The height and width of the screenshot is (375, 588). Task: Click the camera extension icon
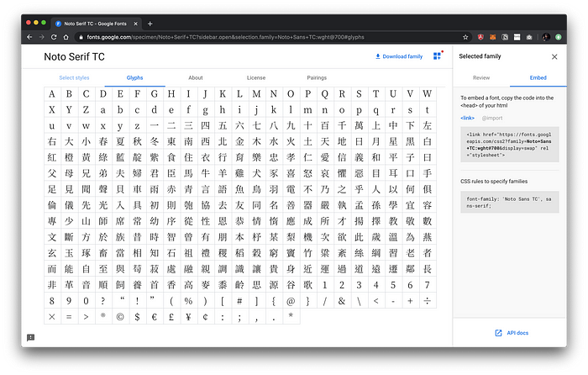tap(529, 37)
